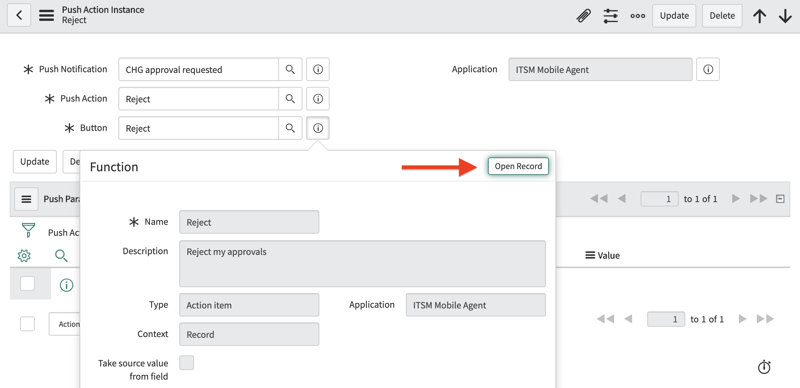
Task: Click lookup magnifier for Push Notification field
Action: (290, 69)
